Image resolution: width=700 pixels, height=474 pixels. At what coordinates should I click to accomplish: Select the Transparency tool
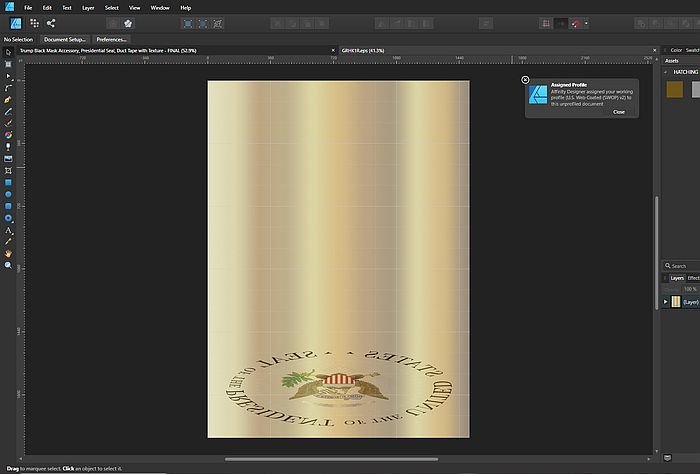point(8,147)
